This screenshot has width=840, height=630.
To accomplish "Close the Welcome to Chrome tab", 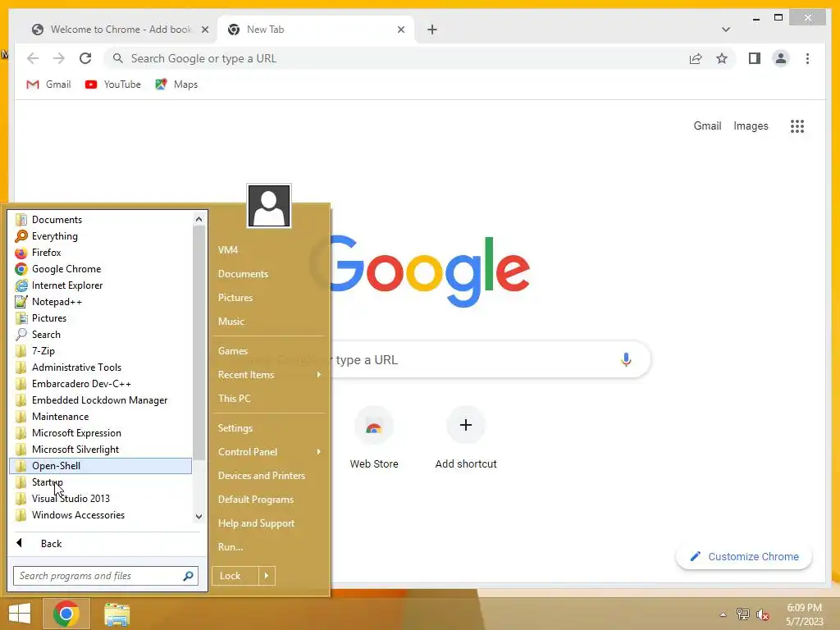I will [x=204, y=30].
